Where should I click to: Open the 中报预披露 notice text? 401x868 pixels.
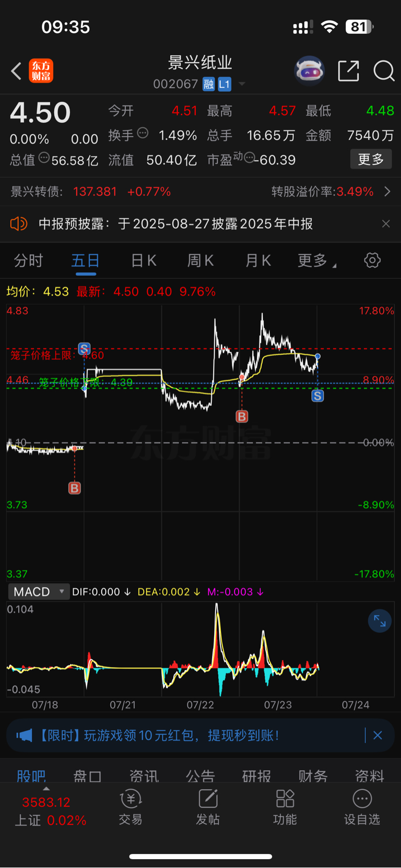(x=175, y=224)
